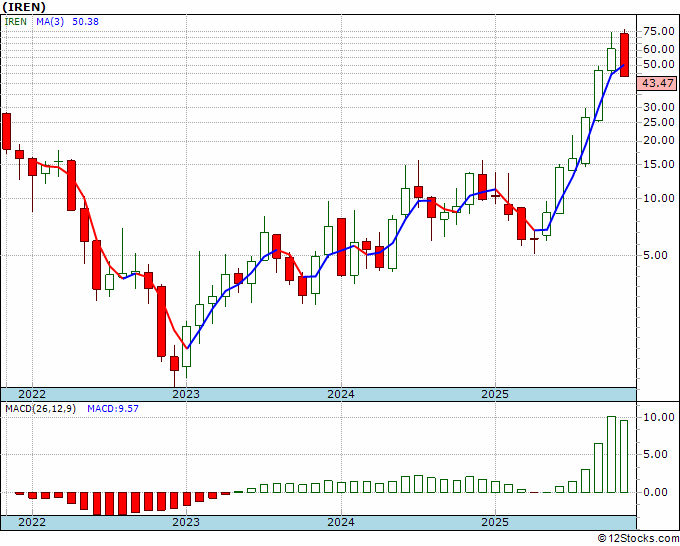Click the 2025 label on MACD timeline
This screenshot has width=680, height=546.
tap(495, 522)
